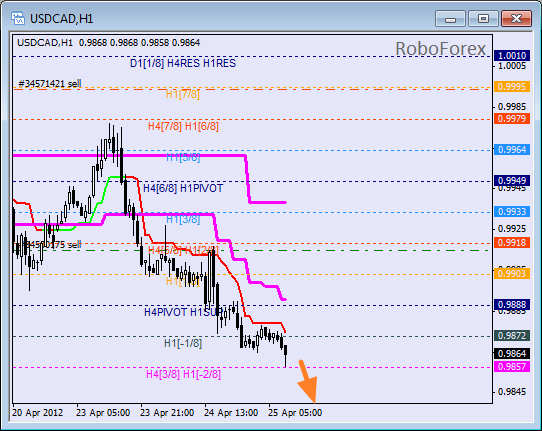Click the H4[3/8] H1[-2/8] level label
The width and height of the screenshot is (542, 431).
(x=183, y=374)
